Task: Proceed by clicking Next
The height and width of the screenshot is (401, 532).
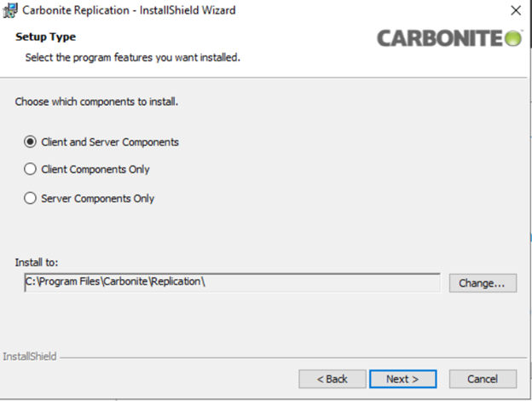Action: 402,378
